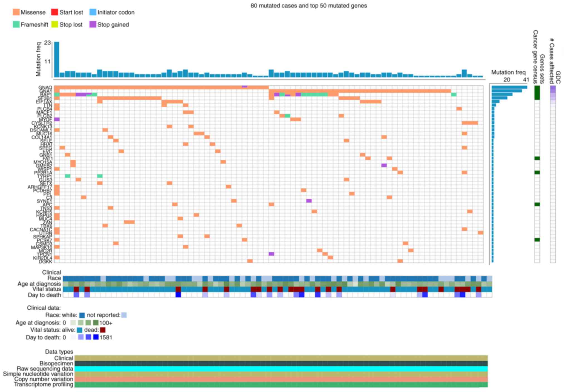The image size is (566, 392).
Task: Click the Missense orange legend swatch
Action: (x=16, y=12)
